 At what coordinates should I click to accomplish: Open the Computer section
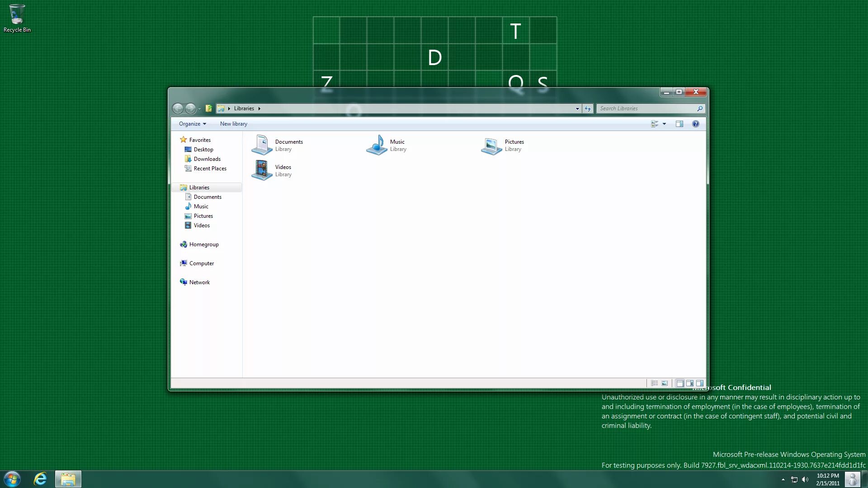[x=202, y=263]
